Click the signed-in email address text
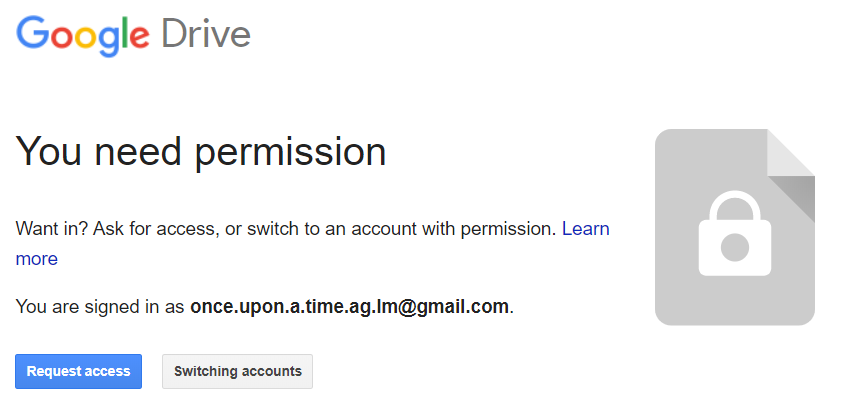Image resolution: width=852 pixels, height=409 pixels. tap(349, 307)
